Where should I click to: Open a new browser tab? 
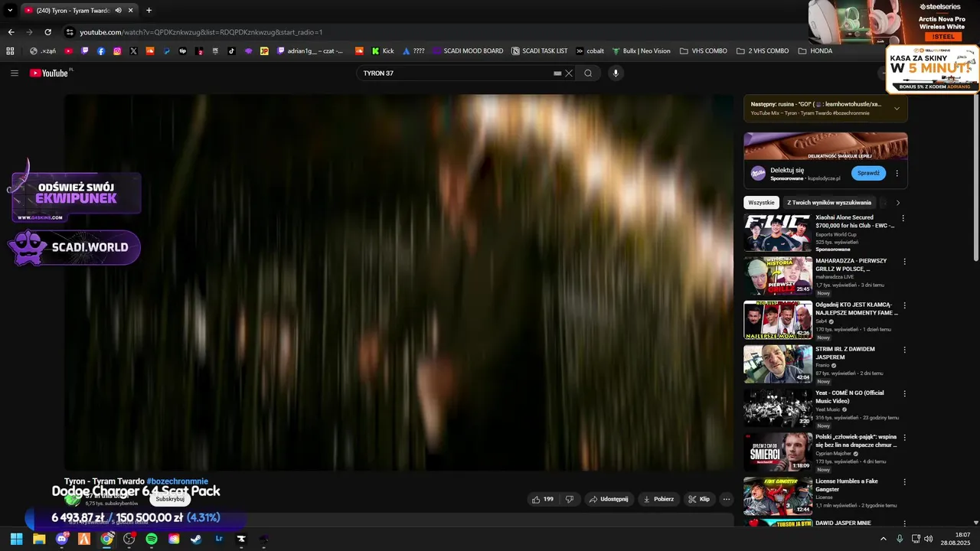tap(149, 10)
